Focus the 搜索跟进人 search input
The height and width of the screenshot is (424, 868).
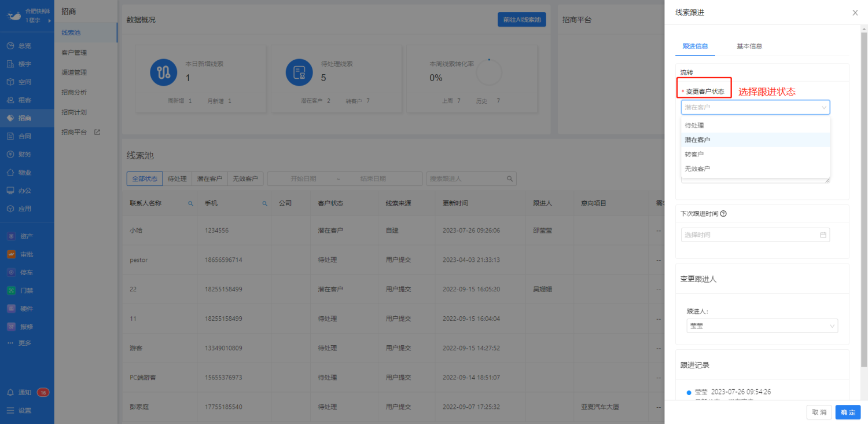click(x=466, y=178)
